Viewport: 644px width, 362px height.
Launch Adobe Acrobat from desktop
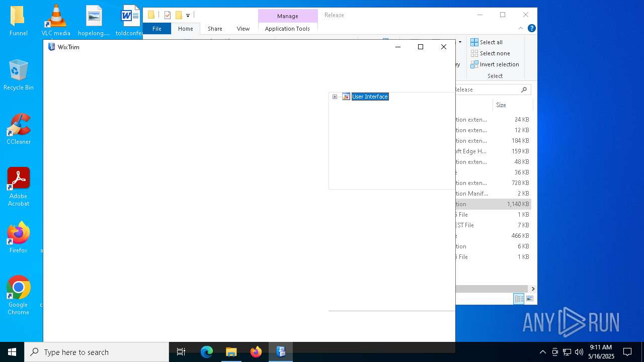(x=19, y=187)
